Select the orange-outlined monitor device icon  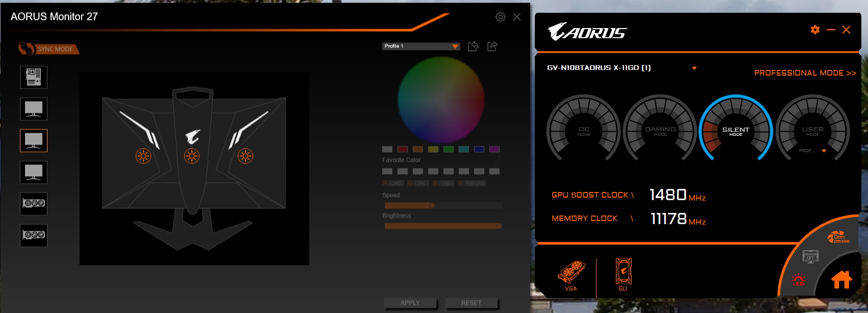(34, 140)
